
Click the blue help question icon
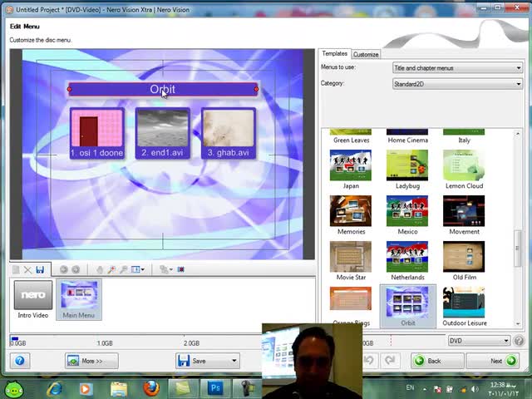click(20, 360)
